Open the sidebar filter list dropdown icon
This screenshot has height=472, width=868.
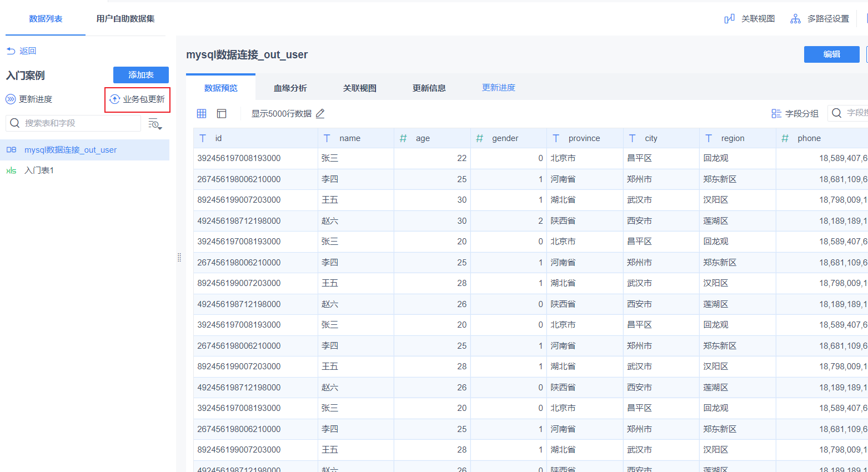(x=155, y=124)
